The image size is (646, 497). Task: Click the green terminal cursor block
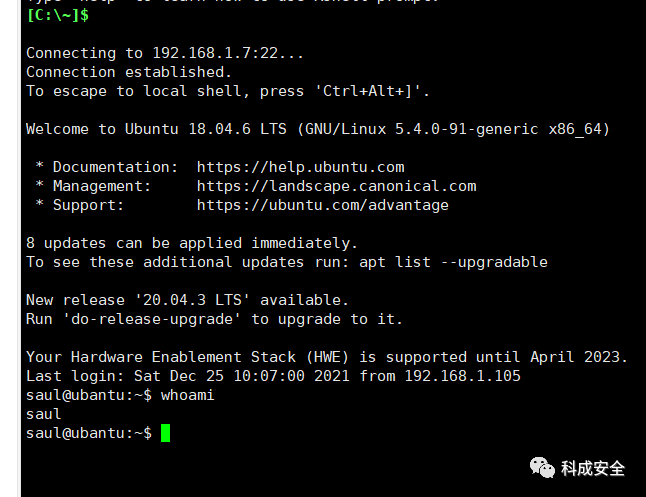coord(165,433)
